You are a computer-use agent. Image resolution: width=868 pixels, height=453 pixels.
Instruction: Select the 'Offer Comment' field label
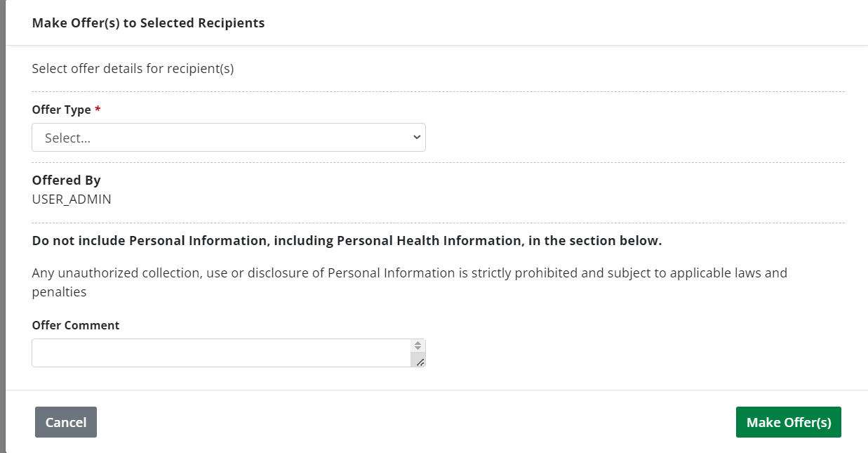pos(76,325)
